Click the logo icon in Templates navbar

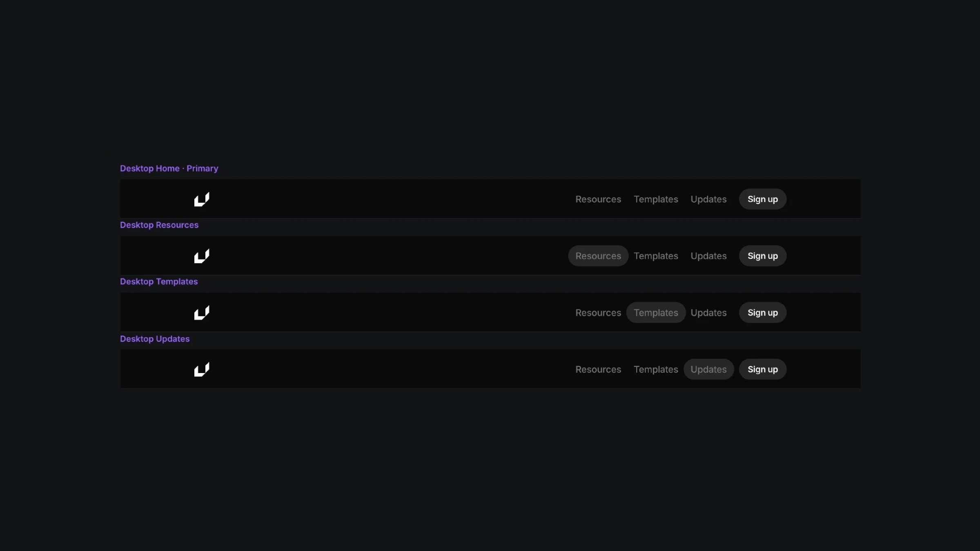(x=201, y=312)
